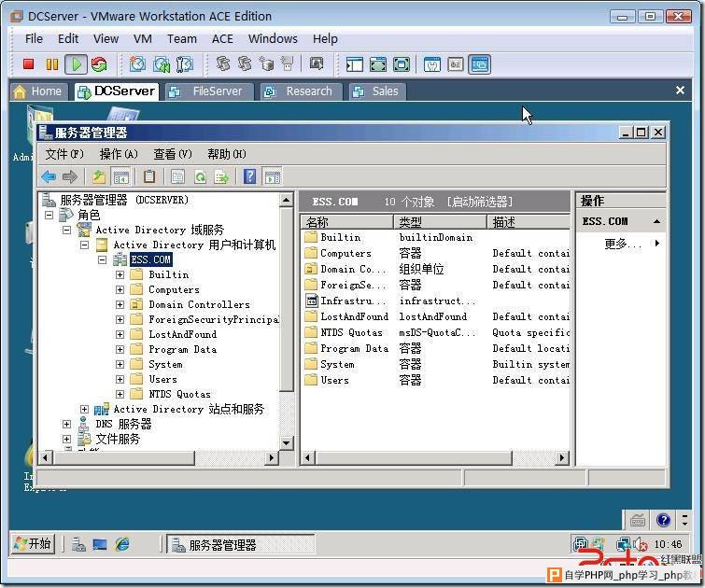Expand the Computers tree folder
This screenshot has width=705, height=588.
tap(120, 289)
